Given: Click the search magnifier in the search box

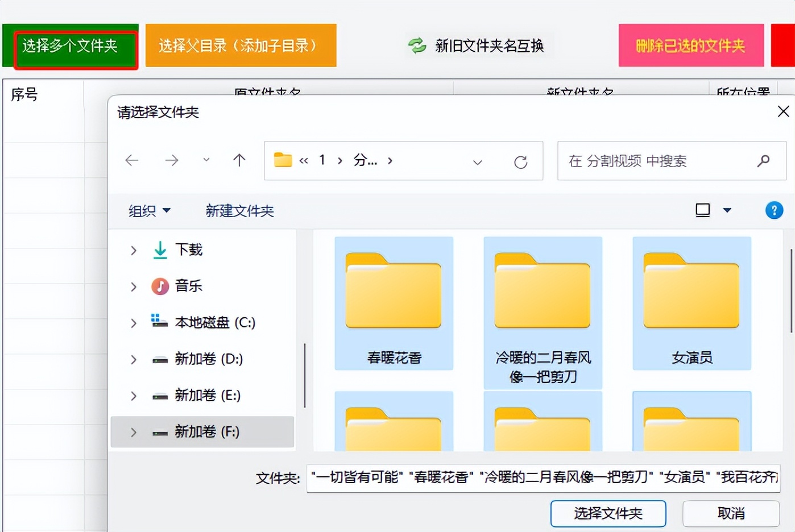Looking at the screenshot, I should tap(763, 161).
